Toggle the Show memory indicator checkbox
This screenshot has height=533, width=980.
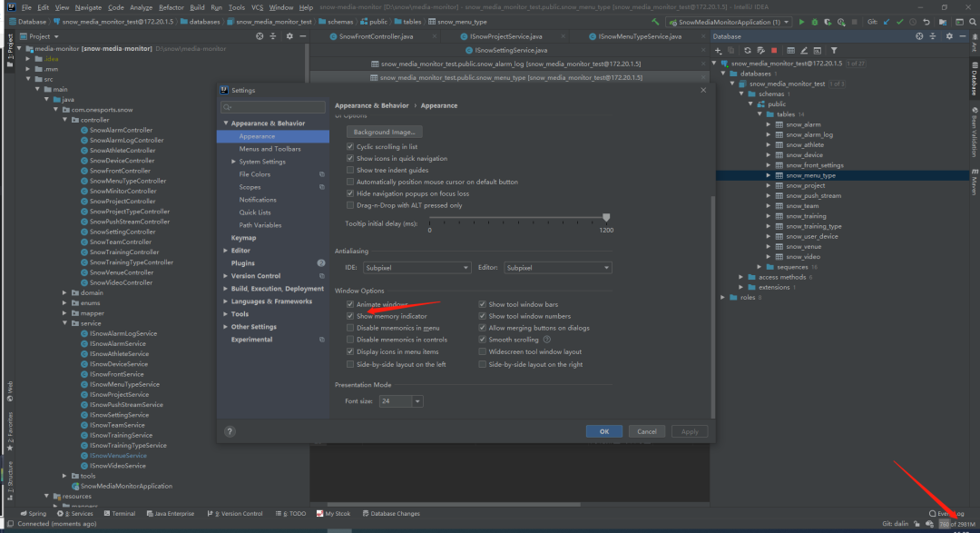coord(350,316)
